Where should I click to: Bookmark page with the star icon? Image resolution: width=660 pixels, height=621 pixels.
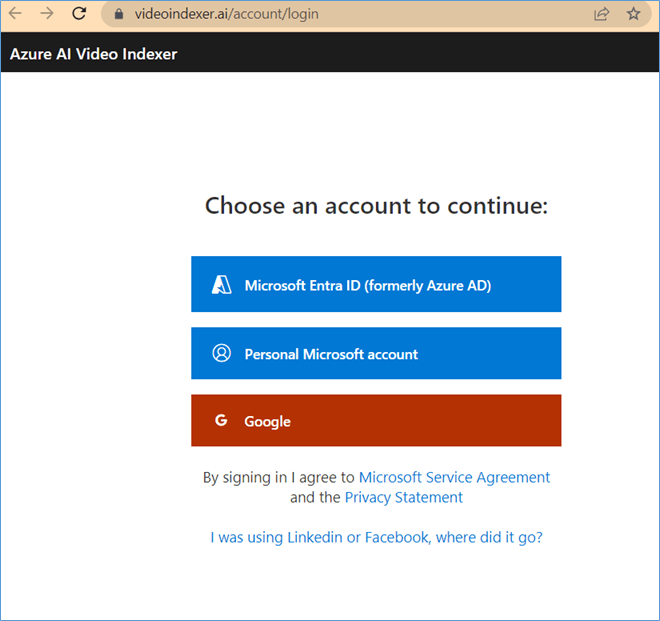[x=633, y=14]
